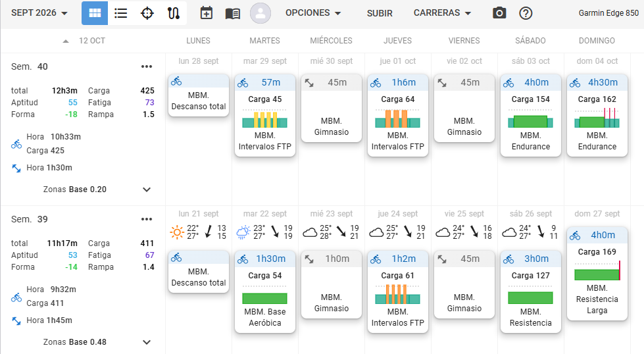Viewport: 644px width, 354px height.
Task: Open mar 22 sept Base Aeróbica workout
Action: click(265, 291)
